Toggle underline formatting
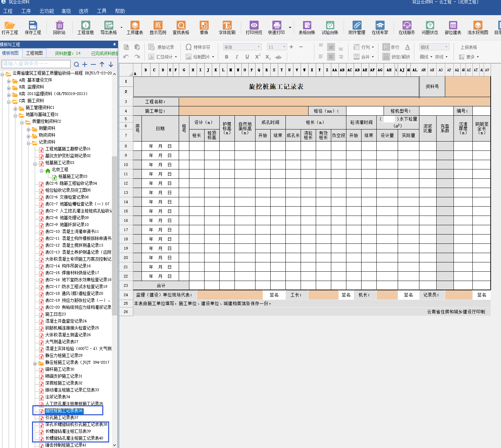Screen dimensions: 501x448 coord(247,57)
